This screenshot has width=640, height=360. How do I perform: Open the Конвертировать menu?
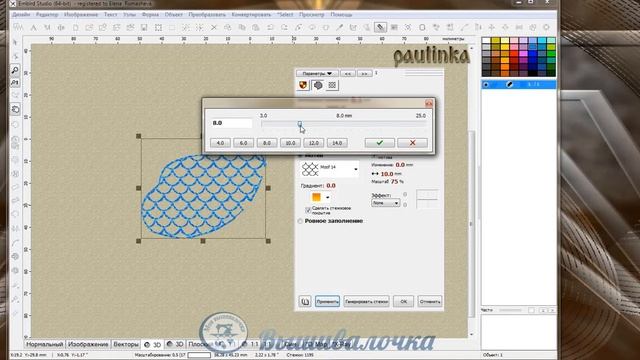pos(251,14)
